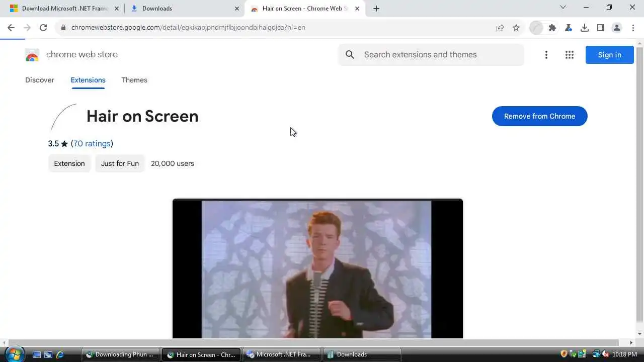Open the Chrome profile avatar
Image resolution: width=644 pixels, height=362 pixels.
(617, 28)
